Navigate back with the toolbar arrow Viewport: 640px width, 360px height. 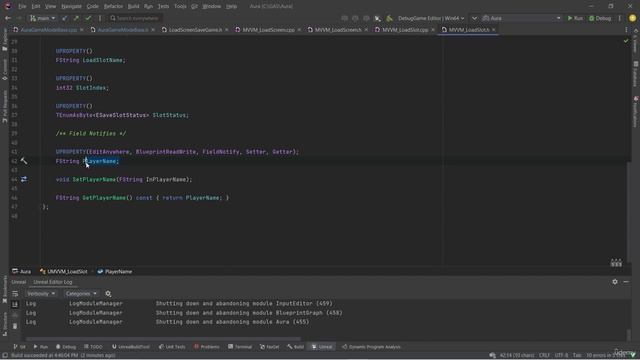point(7,18)
